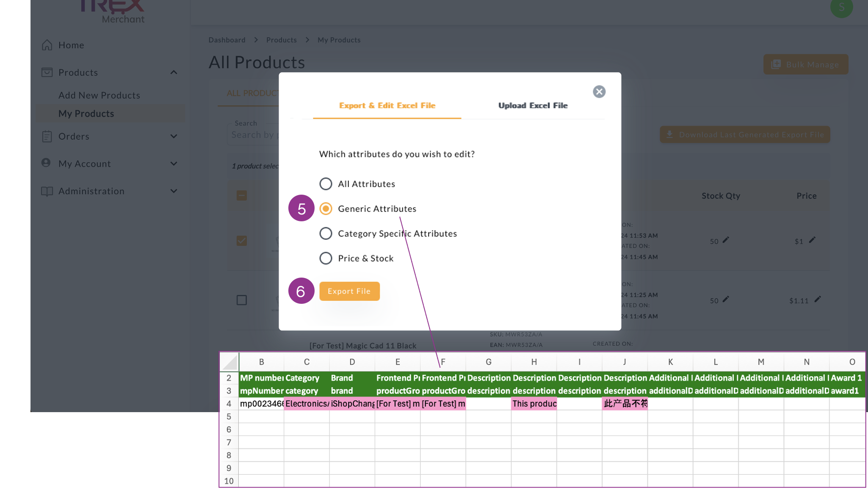Collapse the Products sidebar section
The image size is (868, 490).
point(174,72)
